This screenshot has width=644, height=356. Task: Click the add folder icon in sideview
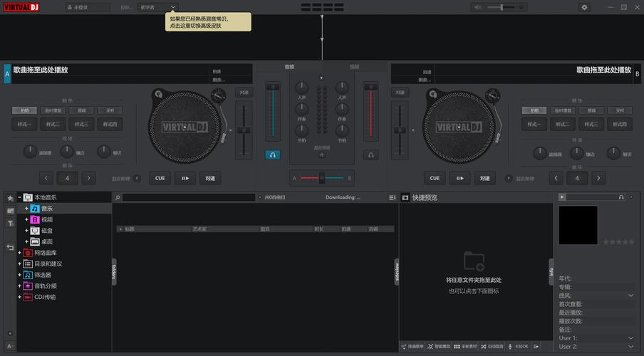click(474, 261)
